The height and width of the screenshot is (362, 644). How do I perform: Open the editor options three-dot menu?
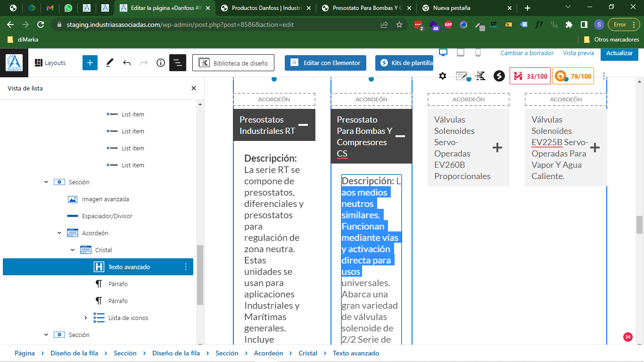[604, 76]
